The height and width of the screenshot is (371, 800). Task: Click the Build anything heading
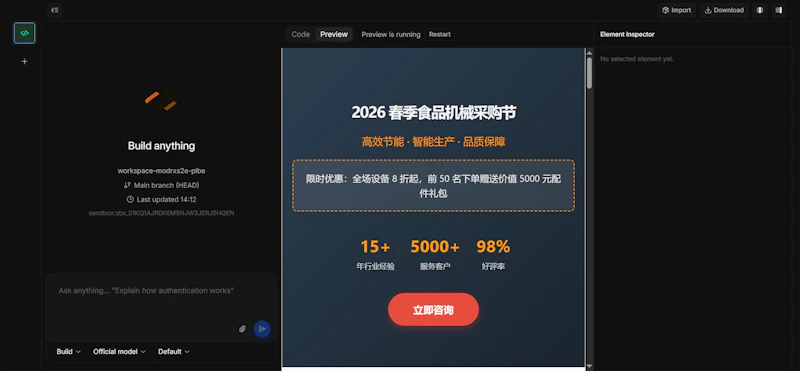pyautogui.click(x=161, y=146)
